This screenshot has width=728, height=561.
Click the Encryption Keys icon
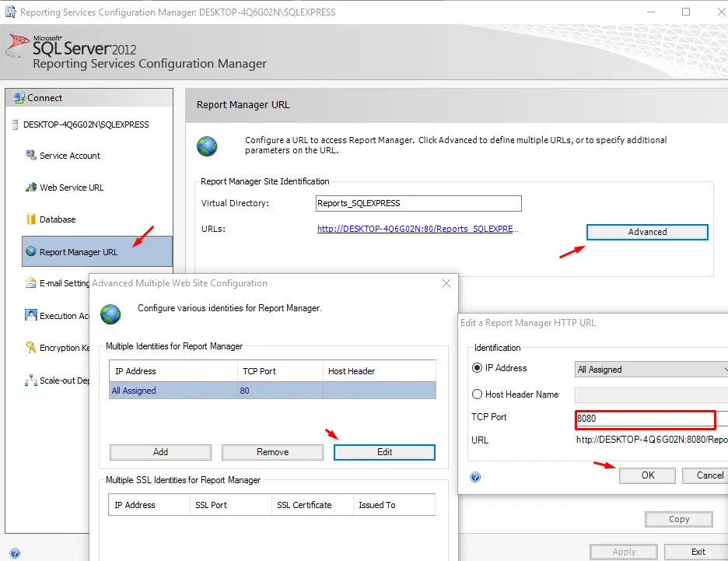pos(30,347)
